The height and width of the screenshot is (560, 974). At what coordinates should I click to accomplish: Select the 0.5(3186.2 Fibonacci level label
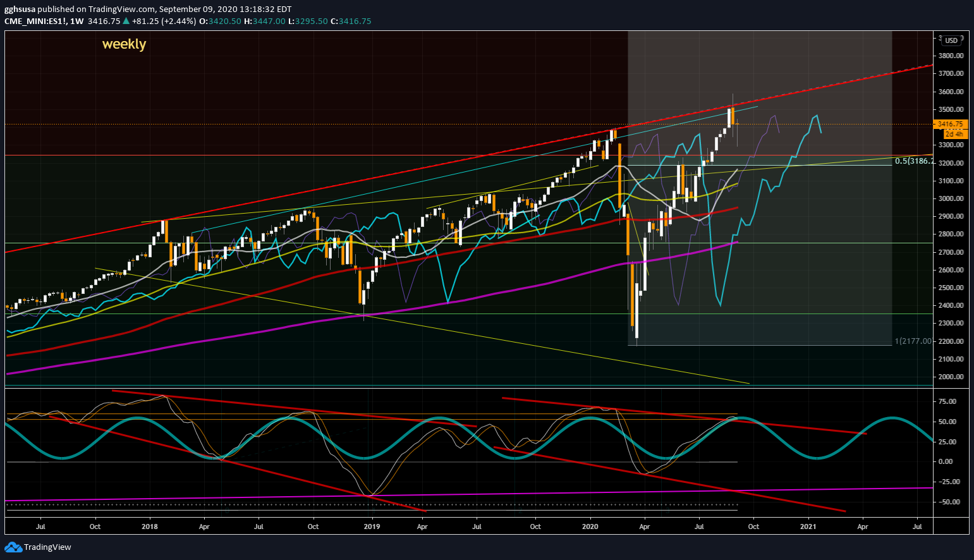click(x=913, y=161)
